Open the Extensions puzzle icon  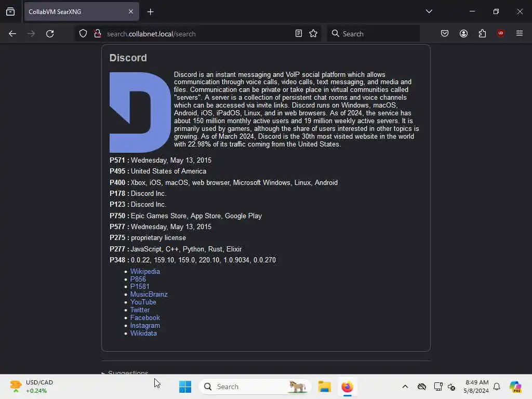[x=482, y=33]
